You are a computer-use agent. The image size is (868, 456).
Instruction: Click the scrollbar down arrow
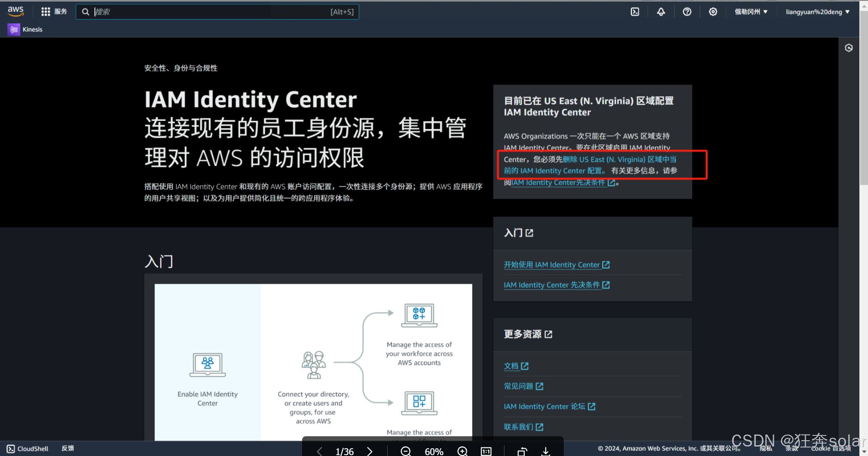click(x=864, y=451)
